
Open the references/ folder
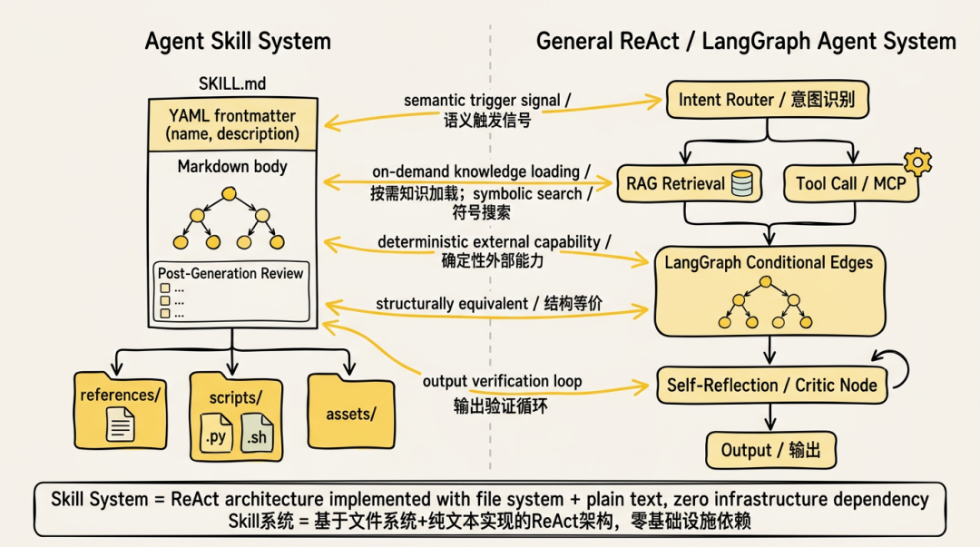[120, 410]
